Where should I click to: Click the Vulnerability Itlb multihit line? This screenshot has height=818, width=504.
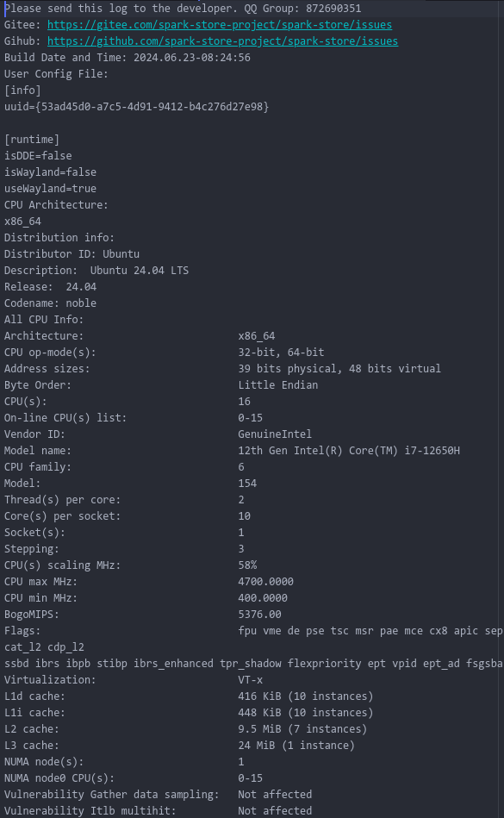click(x=158, y=811)
